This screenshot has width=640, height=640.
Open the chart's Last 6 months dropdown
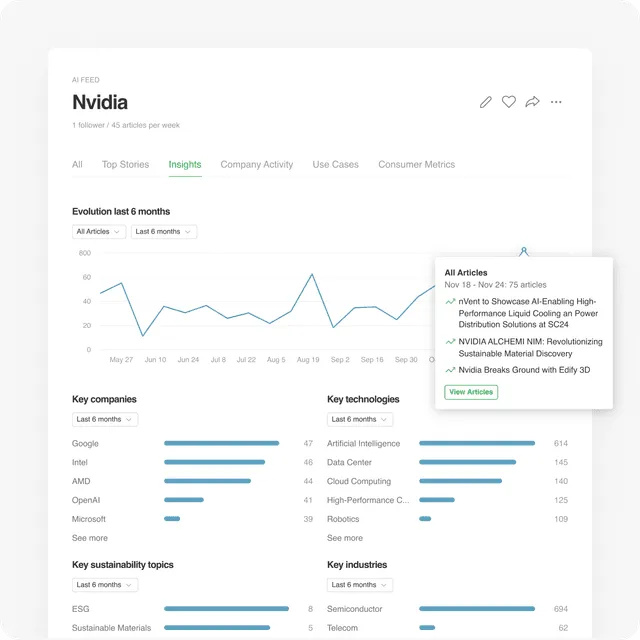pos(164,232)
